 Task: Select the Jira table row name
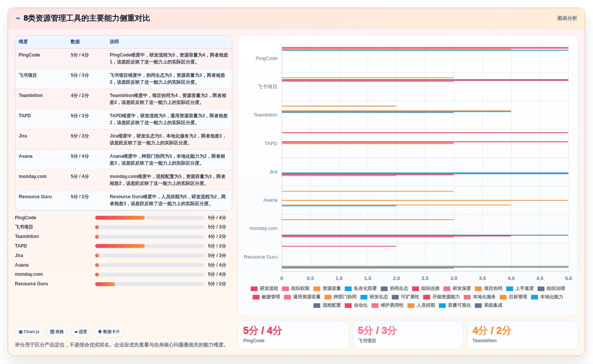point(23,136)
